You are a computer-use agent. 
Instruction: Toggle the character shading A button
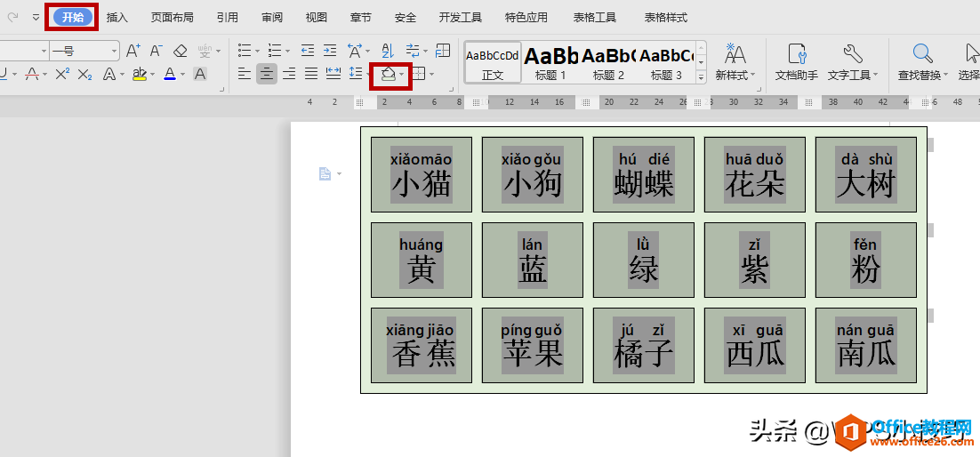point(200,75)
